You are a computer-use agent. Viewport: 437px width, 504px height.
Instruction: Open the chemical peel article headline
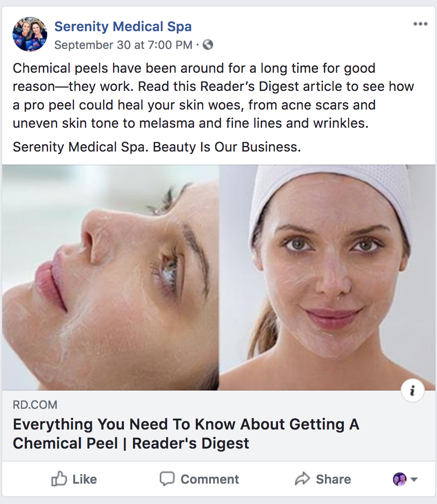point(186,433)
